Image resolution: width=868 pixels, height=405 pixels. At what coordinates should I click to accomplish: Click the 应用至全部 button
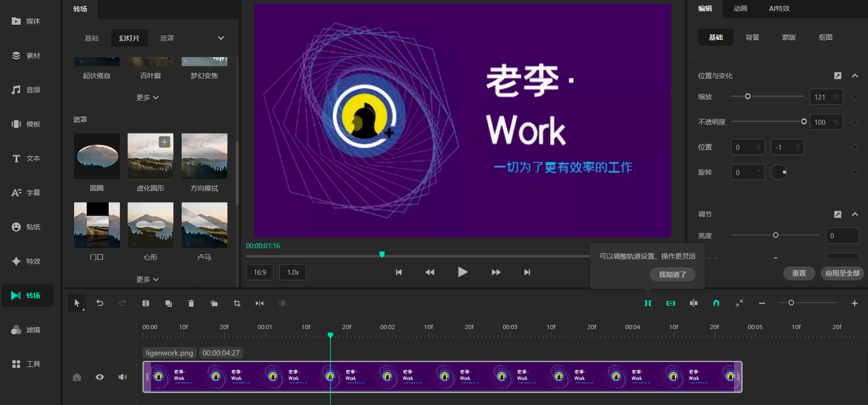point(842,273)
